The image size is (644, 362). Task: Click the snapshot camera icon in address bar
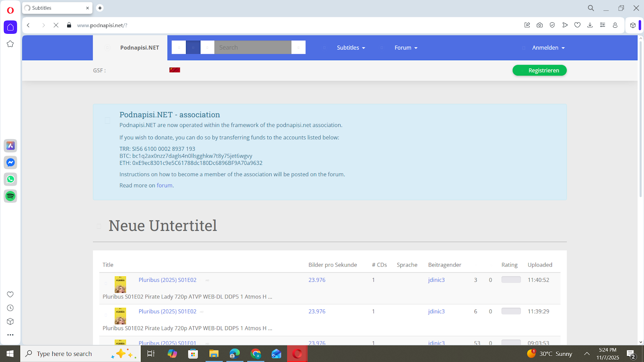[x=540, y=25]
